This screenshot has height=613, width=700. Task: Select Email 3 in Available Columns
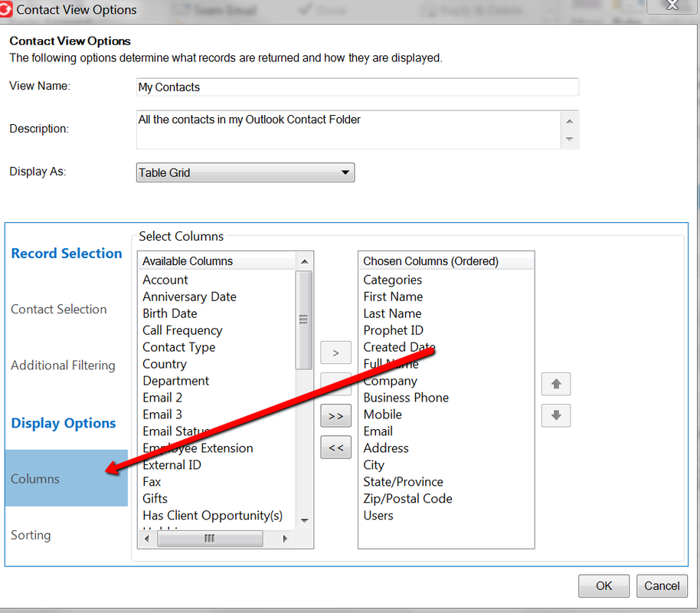coord(162,415)
